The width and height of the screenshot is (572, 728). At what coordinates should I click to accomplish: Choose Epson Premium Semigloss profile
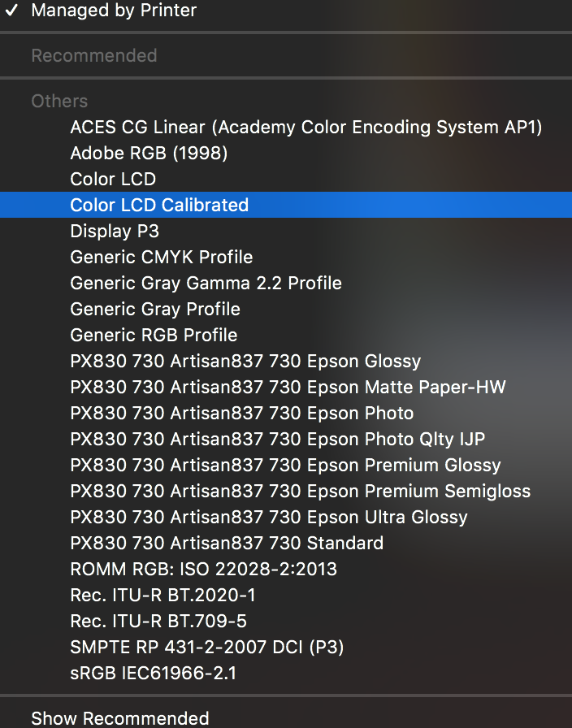300,491
